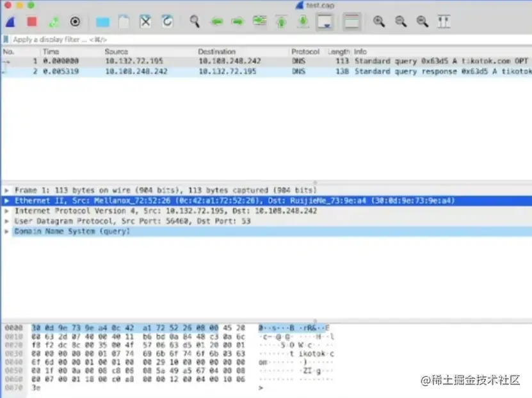This screenshot has height=398, width=532.
Task: Open capture options
Action: [75, 22]
